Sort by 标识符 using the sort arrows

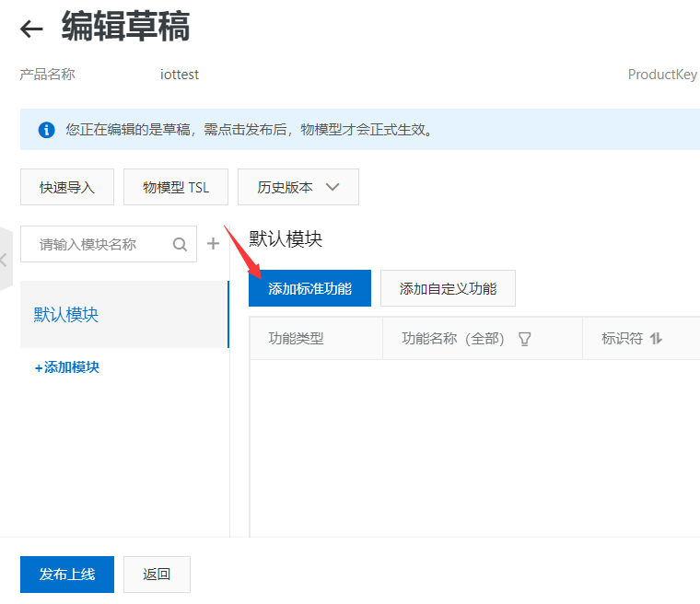click(x=656, y=339)
